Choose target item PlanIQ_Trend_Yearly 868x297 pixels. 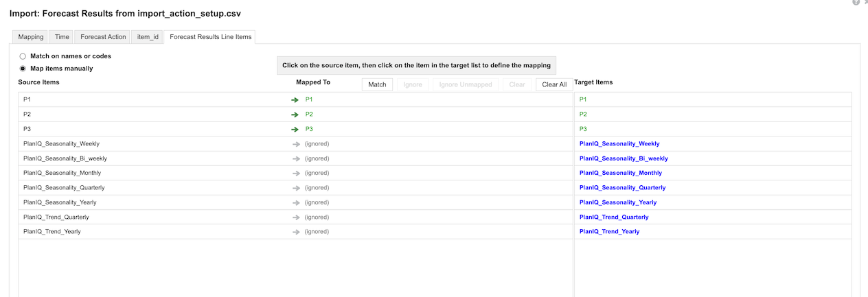click(x=609, y=231)
